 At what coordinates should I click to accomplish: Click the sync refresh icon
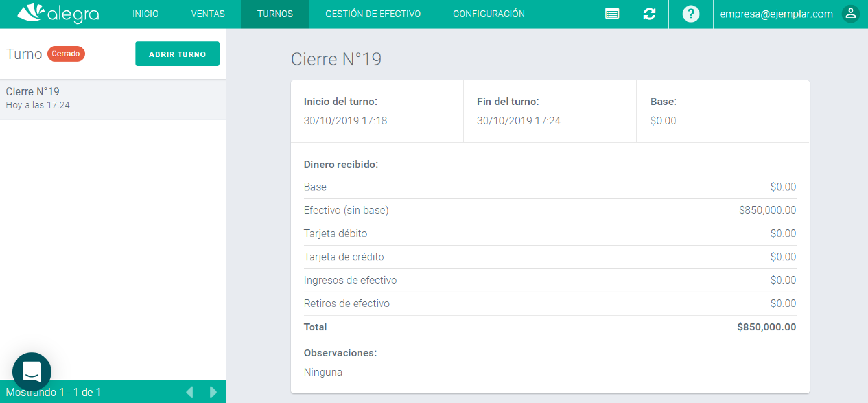pyautogui.click(x=649, y=14)
